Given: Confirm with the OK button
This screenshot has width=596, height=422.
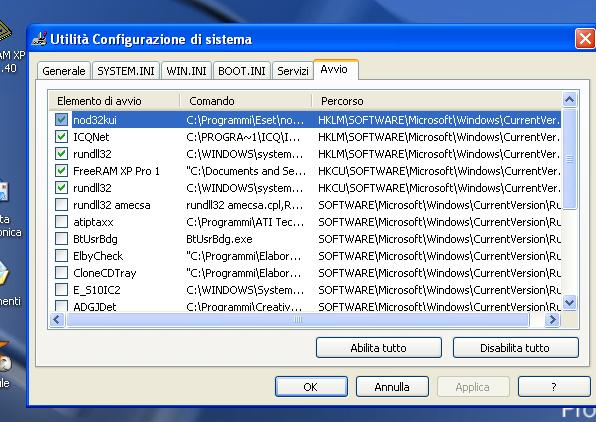Looking at the screenshot, I should point(311,387).
